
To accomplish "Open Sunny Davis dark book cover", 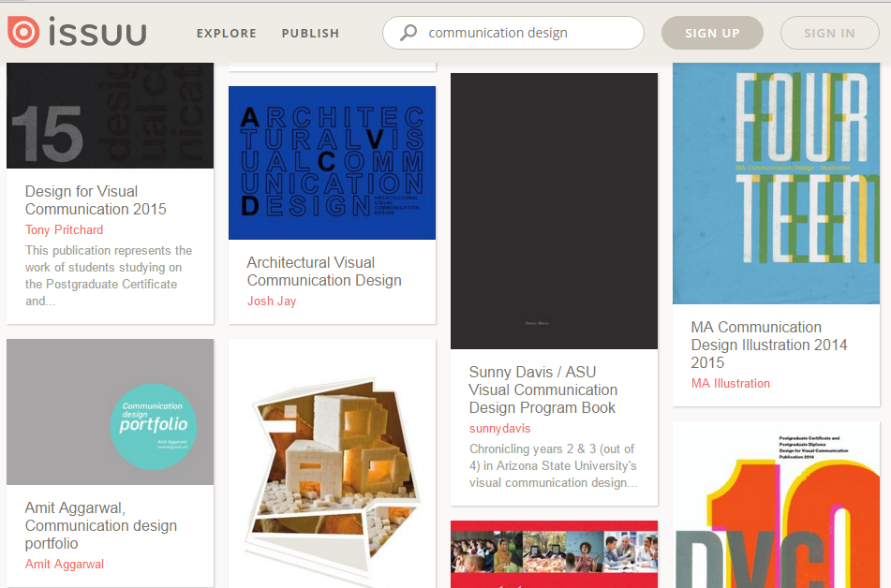I will coord(554,211).
